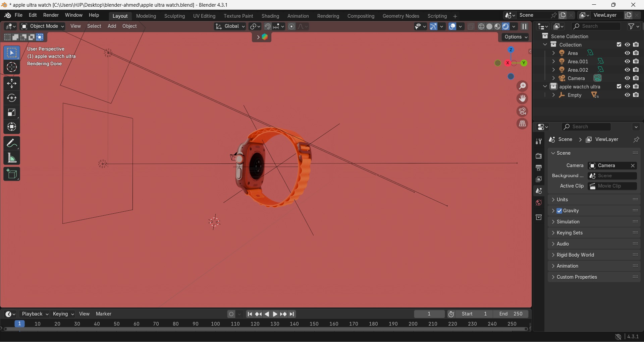This screenshot has height=342, width=644.
Task: Open the View Layer properties tab
Action: coord(539,180)
